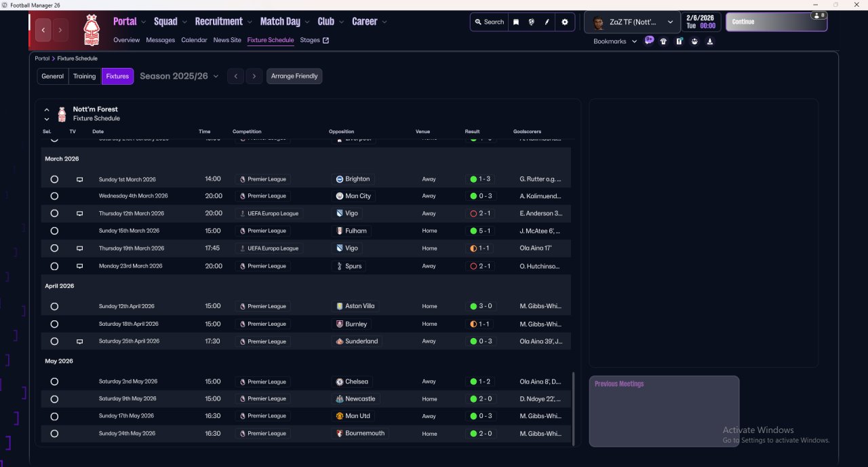Click the Chelsea opposition badge
Viewport: 868px width, 467px height.
340,381
